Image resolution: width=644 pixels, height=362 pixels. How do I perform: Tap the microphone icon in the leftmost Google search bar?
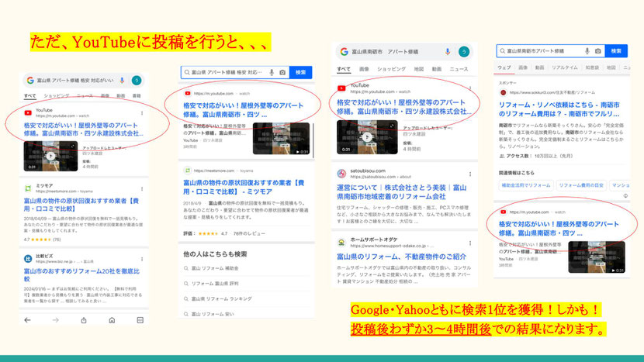click(x=122, y=81)
